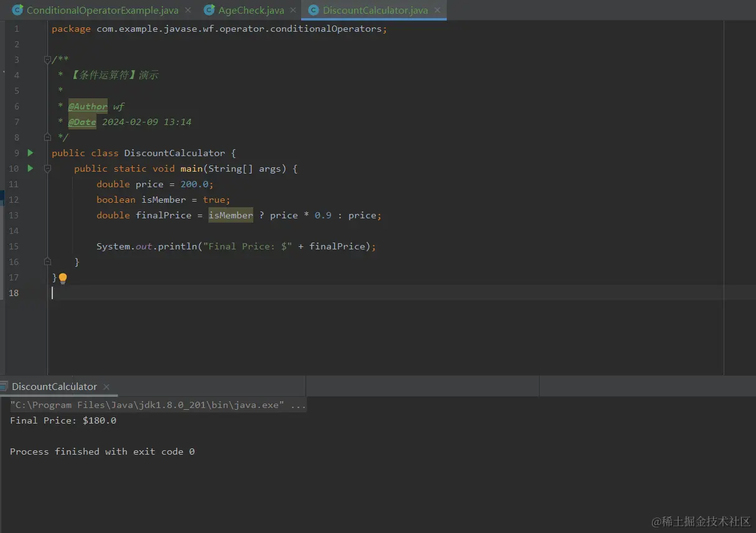
Task: Click the highlighted isMember in line 13
Action: (x=231, y=215)
